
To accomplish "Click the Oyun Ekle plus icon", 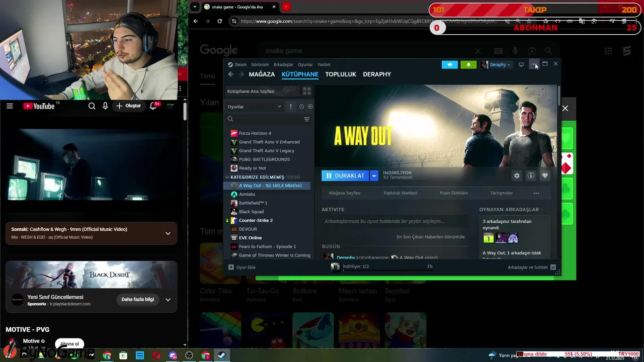I will [x=231, y=267].
